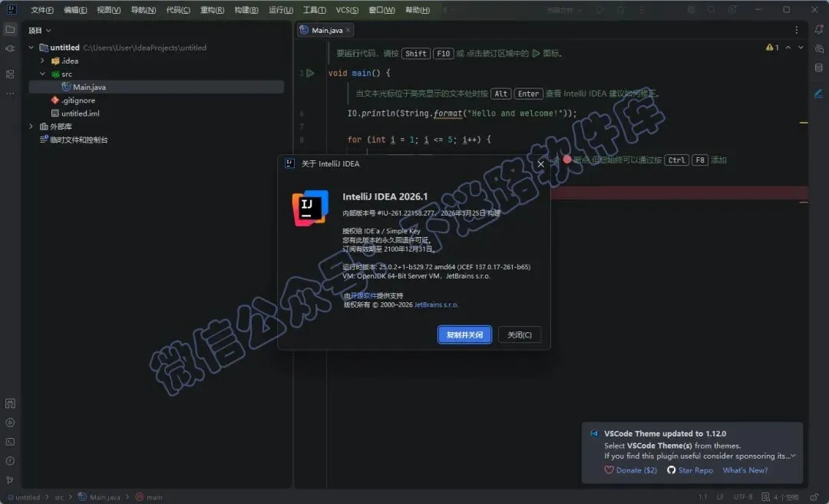Viewport: 829px width, 504px height.
Task: Open the Database tool window icon
Action: click(818, 68)
